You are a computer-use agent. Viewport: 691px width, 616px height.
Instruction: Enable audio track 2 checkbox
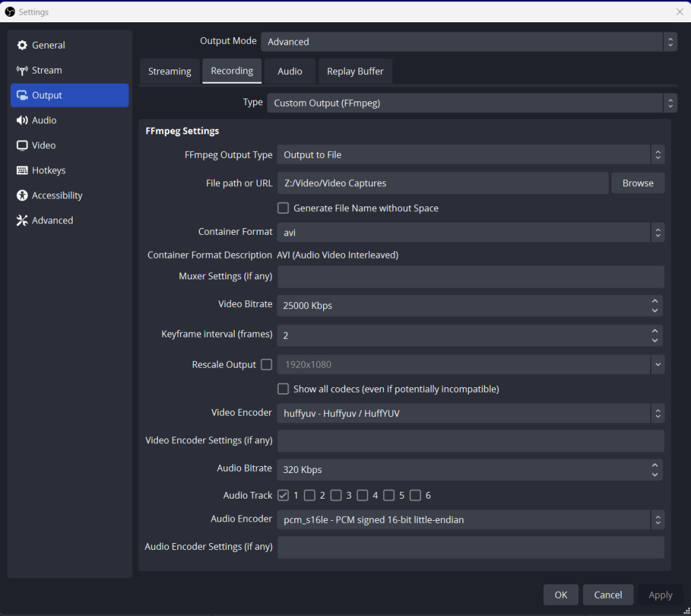(x=310, y=495)
